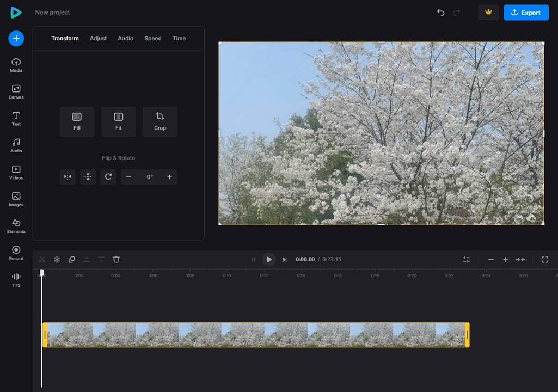Click the Fit button

point(119,122)
